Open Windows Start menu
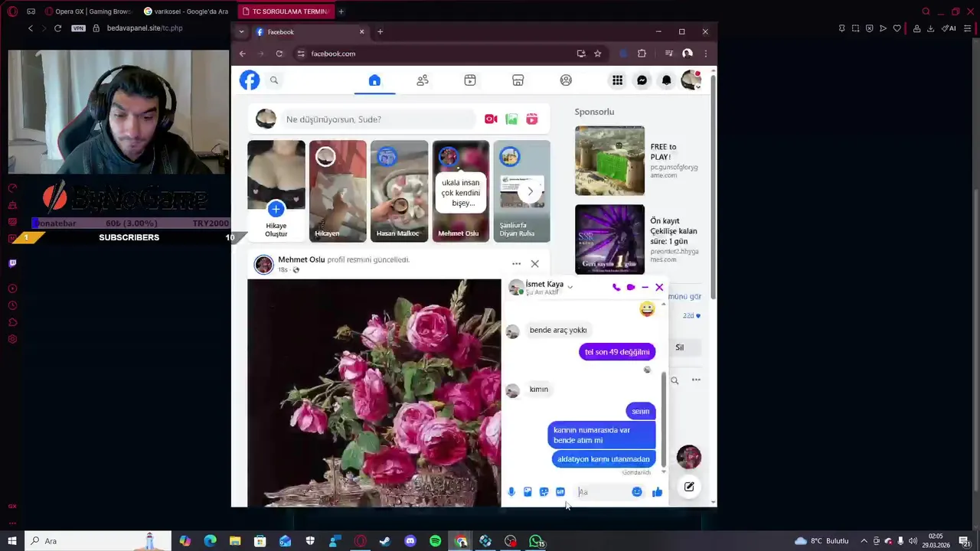This screenshot has width=980, height=551. pos(12,541)
